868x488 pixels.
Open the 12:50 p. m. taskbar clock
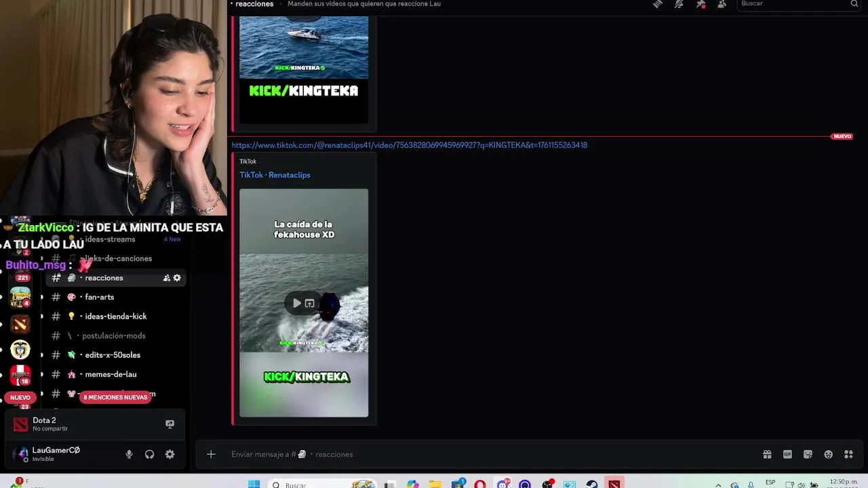[x=843, y=483]
